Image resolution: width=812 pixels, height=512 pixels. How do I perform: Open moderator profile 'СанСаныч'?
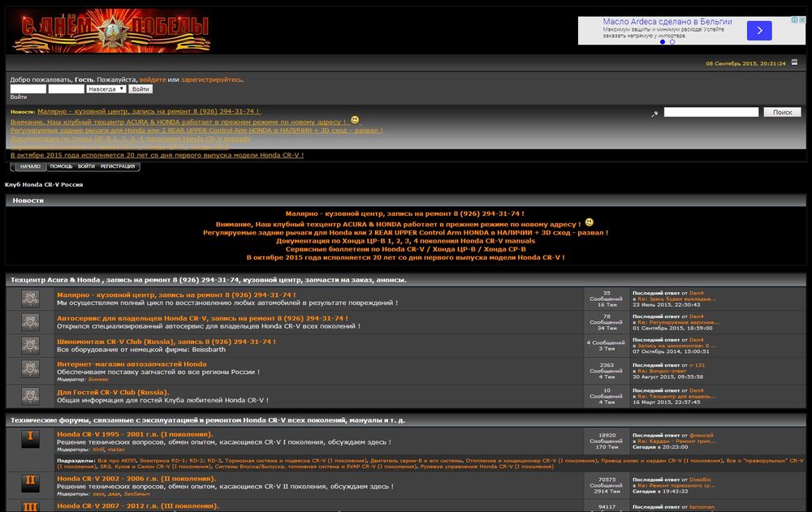(136, 494)
